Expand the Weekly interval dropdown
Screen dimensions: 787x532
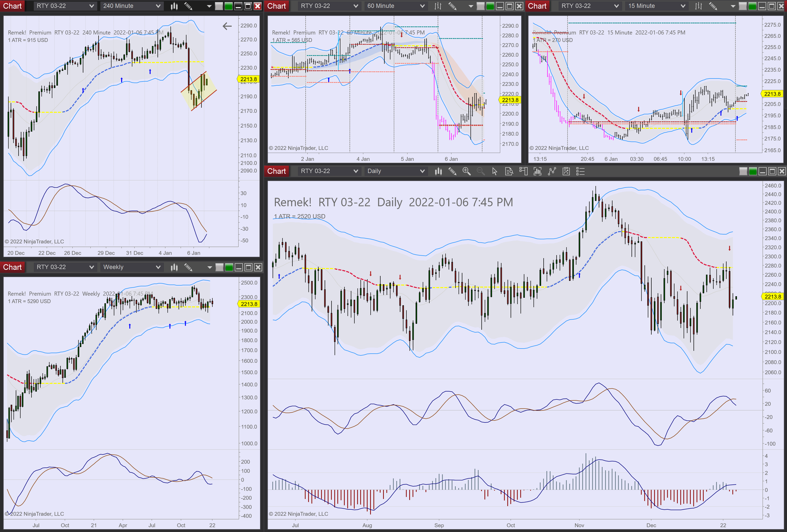point(131,267)
